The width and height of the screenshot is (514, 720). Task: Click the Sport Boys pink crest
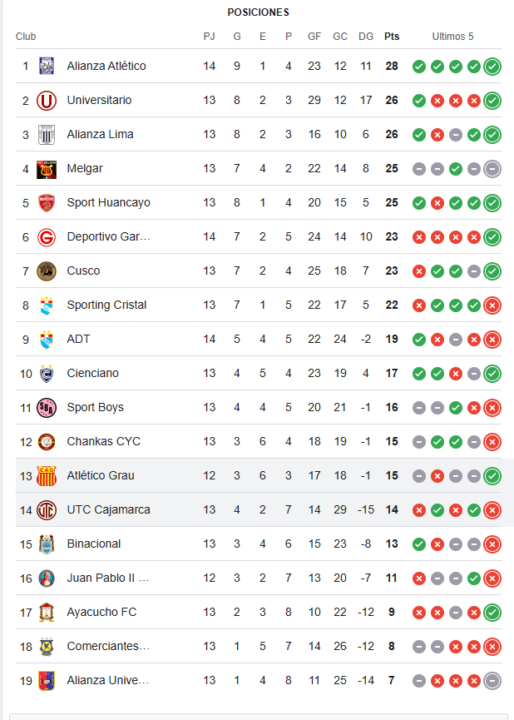tap(46, 408)
